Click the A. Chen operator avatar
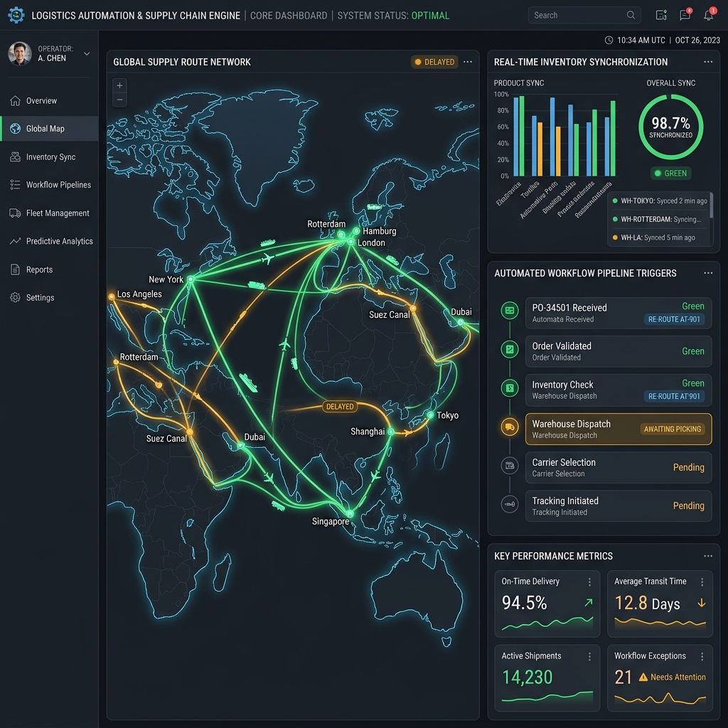 pos(19,53)
